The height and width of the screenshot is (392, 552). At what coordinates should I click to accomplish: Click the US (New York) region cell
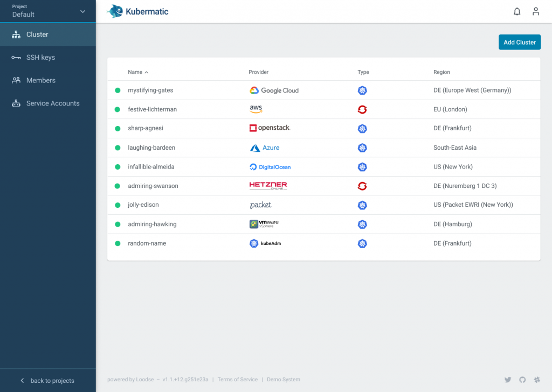453,166
